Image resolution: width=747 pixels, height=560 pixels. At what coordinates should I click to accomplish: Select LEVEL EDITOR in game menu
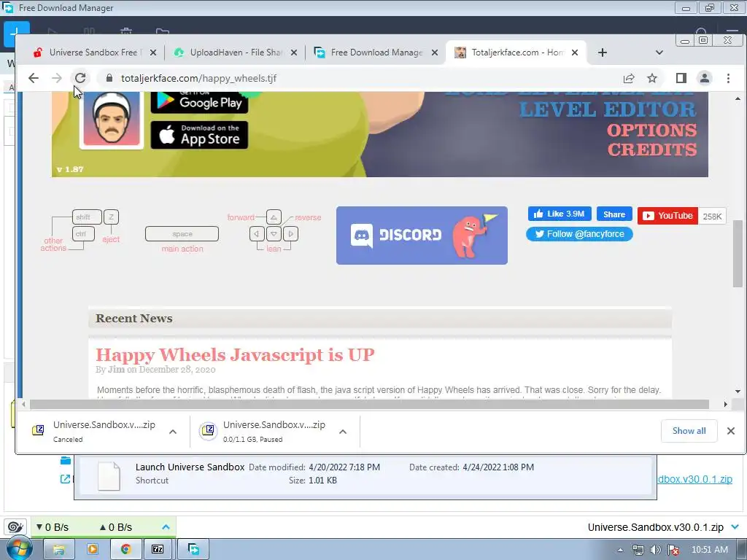pos(608,109)
